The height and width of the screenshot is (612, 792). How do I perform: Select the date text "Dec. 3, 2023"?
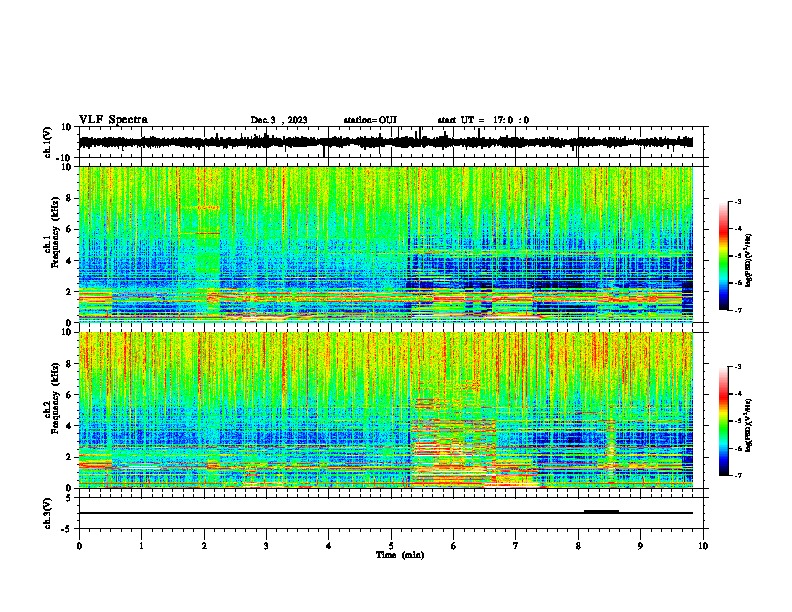point(279,120)
